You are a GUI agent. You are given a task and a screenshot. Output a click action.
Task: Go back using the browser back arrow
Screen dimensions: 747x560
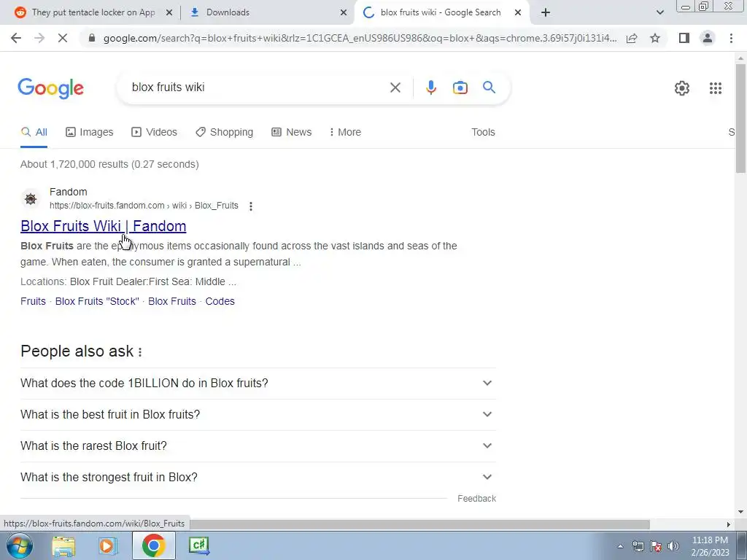16,38
